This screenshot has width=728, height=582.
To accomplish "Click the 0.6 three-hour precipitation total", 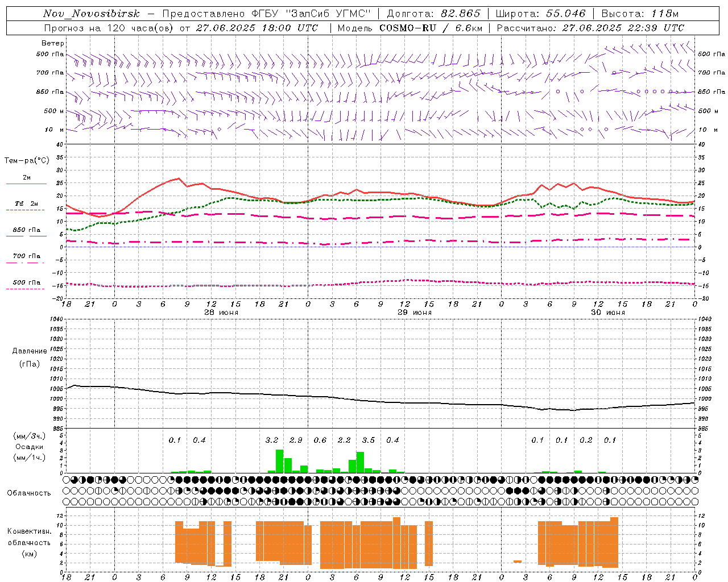I will [x=320, y=440].
